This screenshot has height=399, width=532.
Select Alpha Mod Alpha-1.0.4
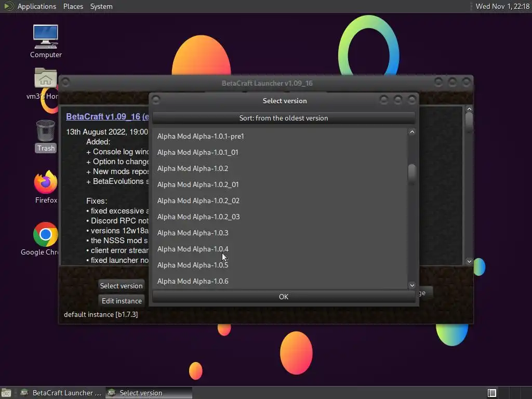point(280,249)
